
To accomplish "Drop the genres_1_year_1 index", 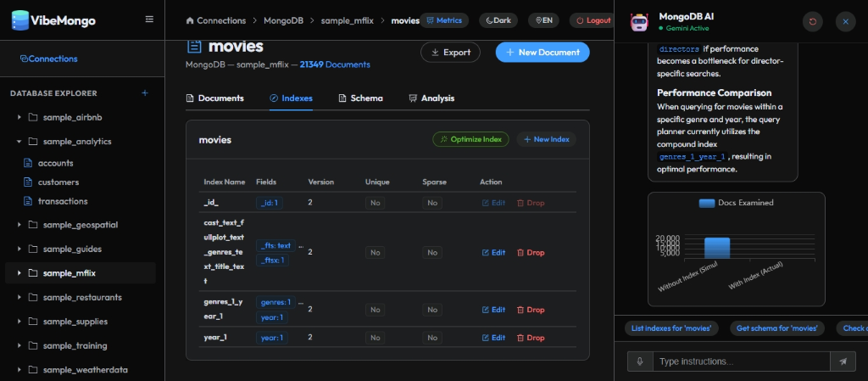I will tap(531, 310).
